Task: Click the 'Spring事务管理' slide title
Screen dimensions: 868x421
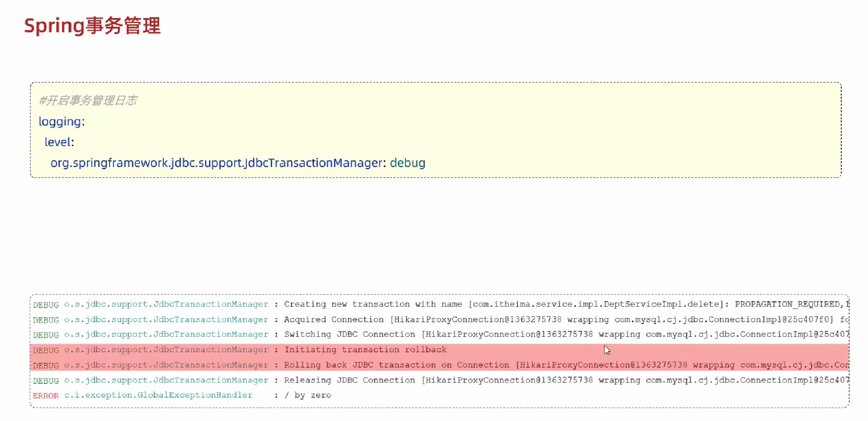Action: point(92,26)
